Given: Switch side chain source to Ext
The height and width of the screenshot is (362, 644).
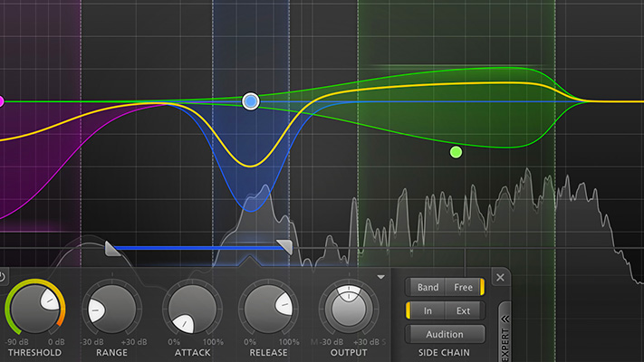Looking at the screenshot, I should [464, 311].
